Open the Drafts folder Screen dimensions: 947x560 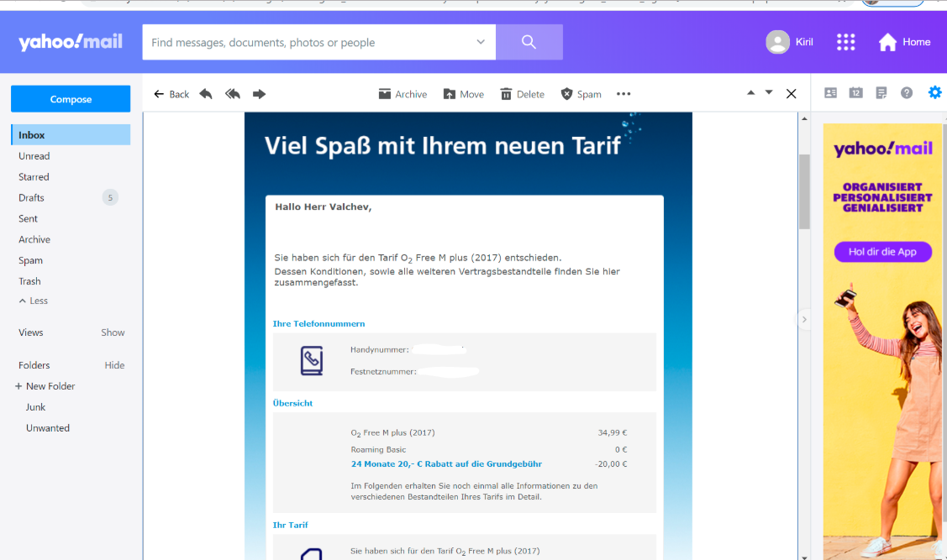tap(31, 198)
